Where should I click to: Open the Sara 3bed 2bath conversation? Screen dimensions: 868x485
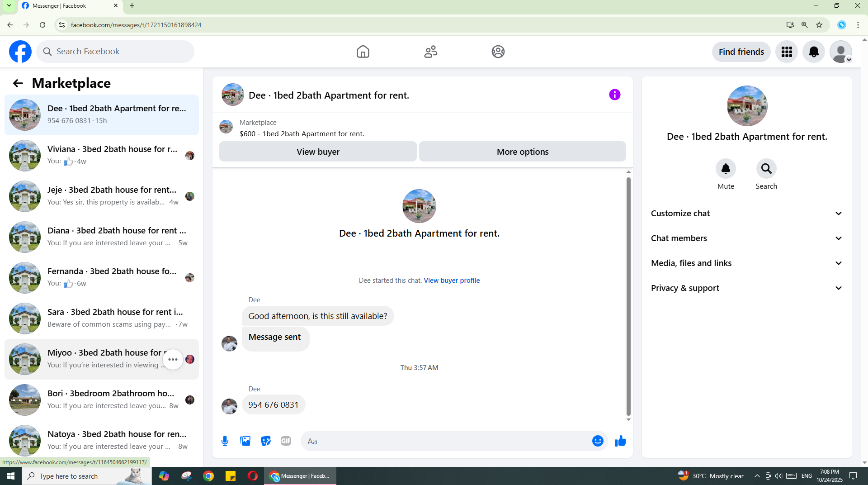(x=102, y=319)
